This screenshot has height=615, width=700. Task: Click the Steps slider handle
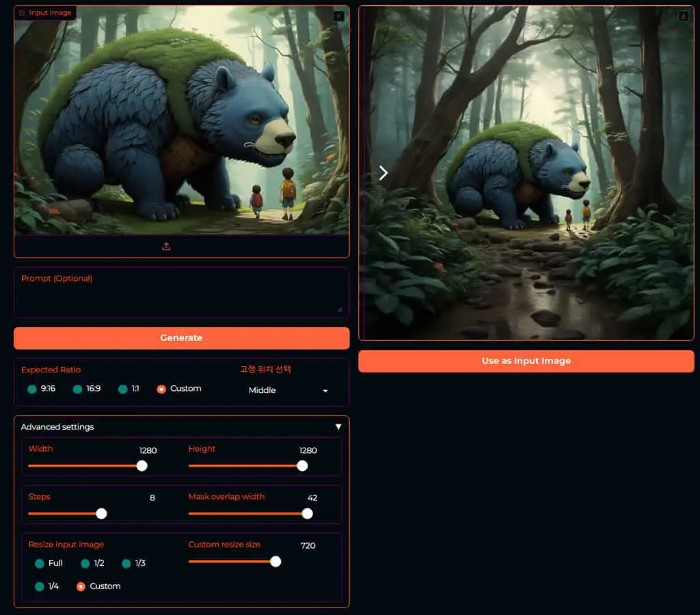tap(102, 514)
